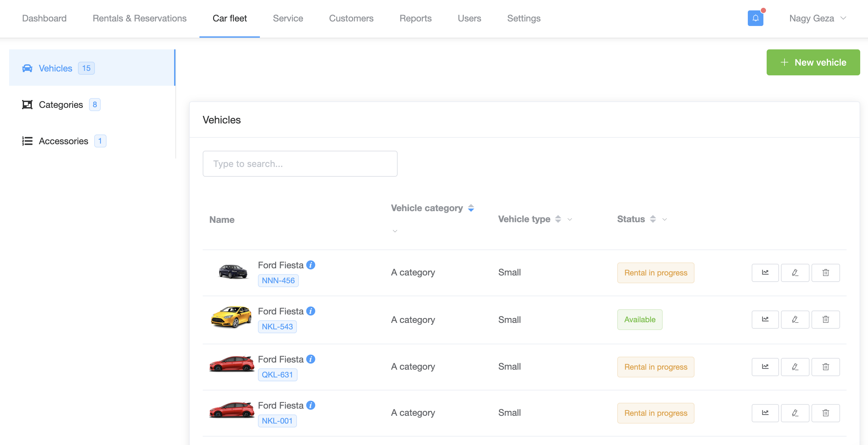This screenshot has height=445, width=868.
Task: Edit the Ford Fiesta NKL-543 vehicle
Action: [795, 319]
